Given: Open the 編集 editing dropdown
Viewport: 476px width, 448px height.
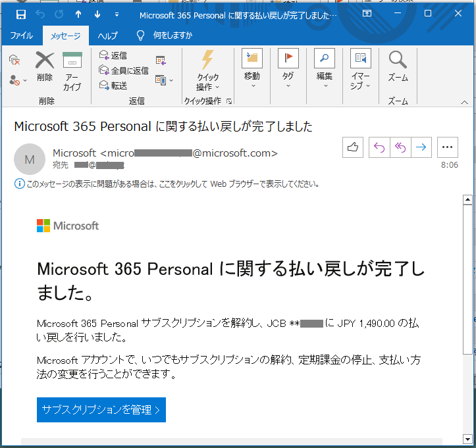Looking at the screenshot, I should [x=325, y=68].
